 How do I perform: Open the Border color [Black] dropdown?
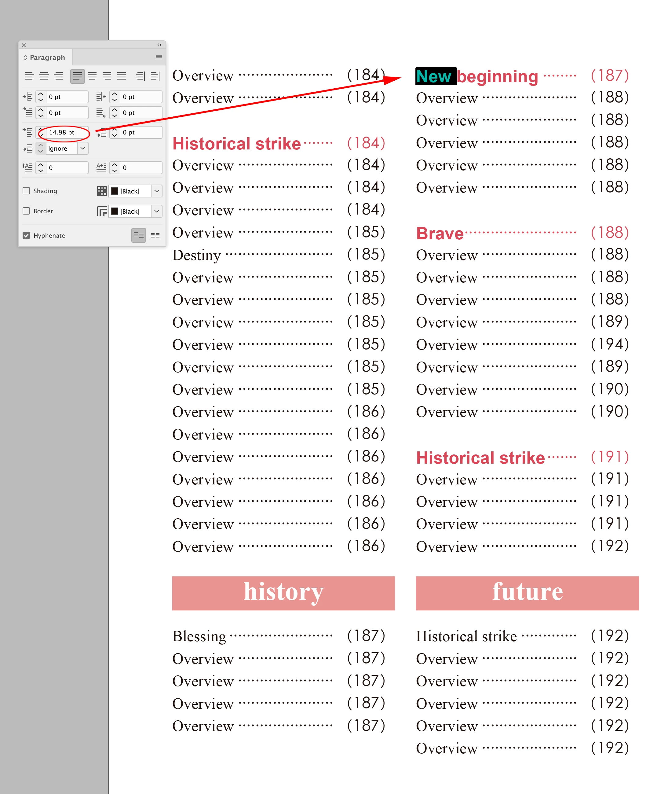pyautogui.click(x=157, y=211)
